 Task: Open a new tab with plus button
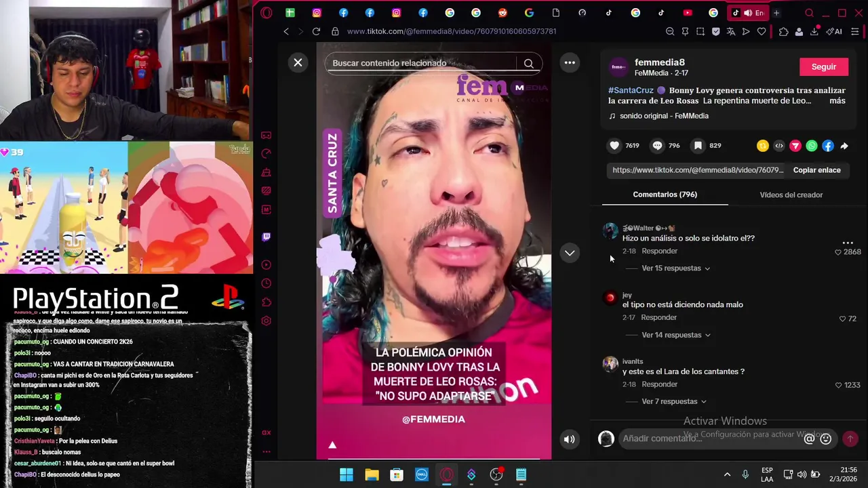[x=776, y=13]
